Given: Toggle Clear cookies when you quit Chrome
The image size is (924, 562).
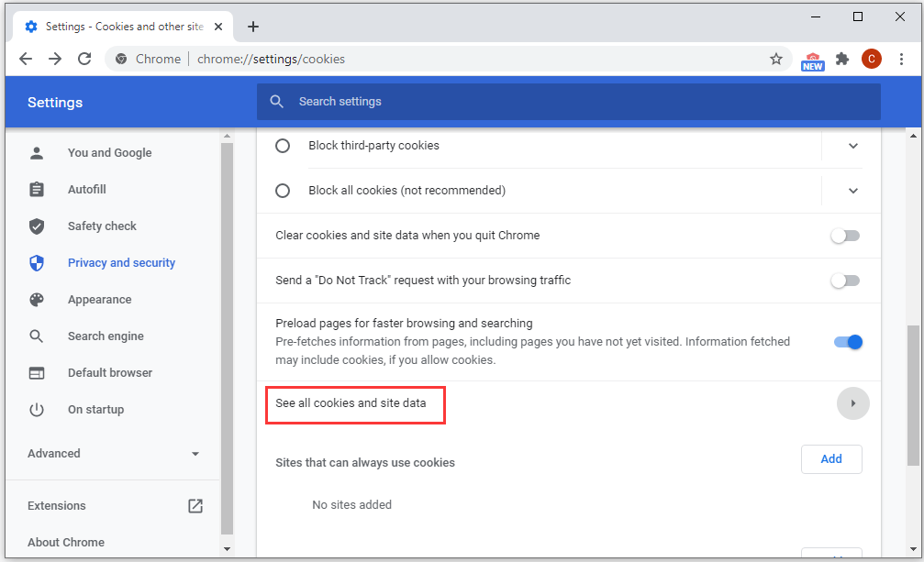Looking at the screenshot, I should coord(845,236).
